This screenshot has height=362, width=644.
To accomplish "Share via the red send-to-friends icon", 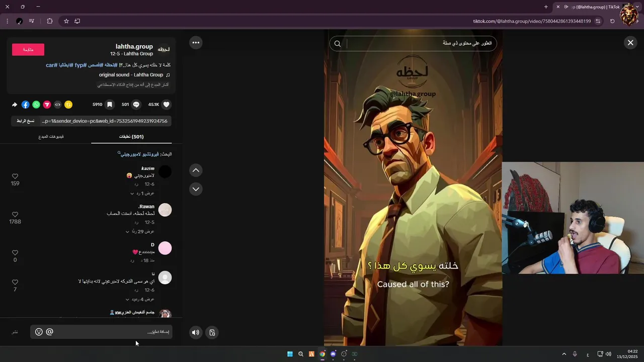I will pos(47,105).
